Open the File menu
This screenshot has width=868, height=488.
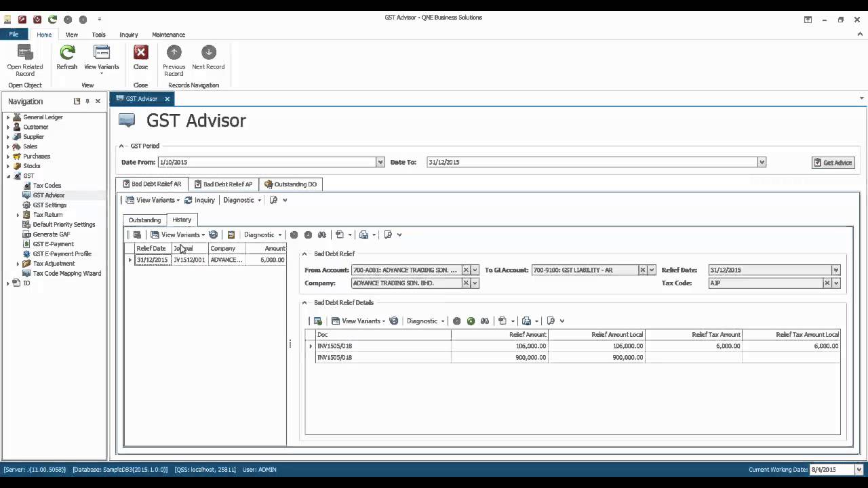(14, 35)
